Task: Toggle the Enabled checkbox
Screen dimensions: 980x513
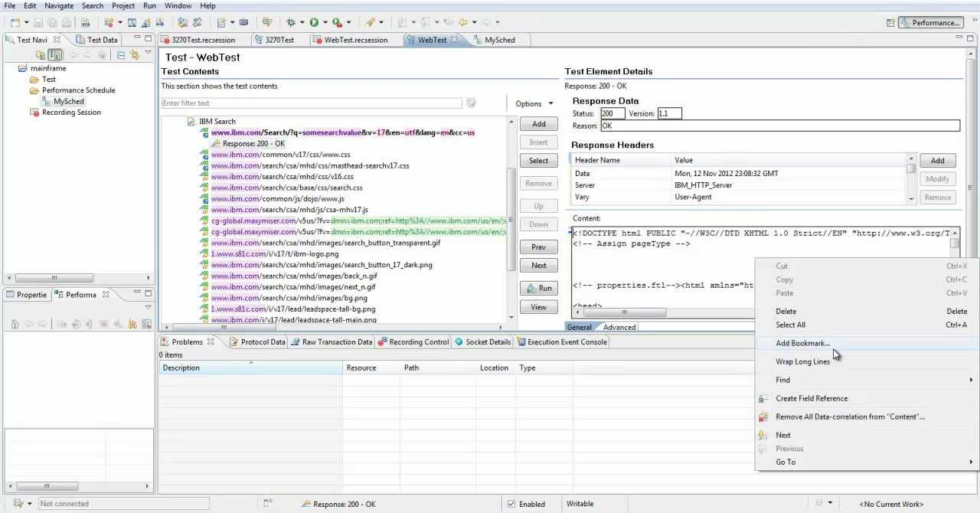Action: tap(511, 504)
